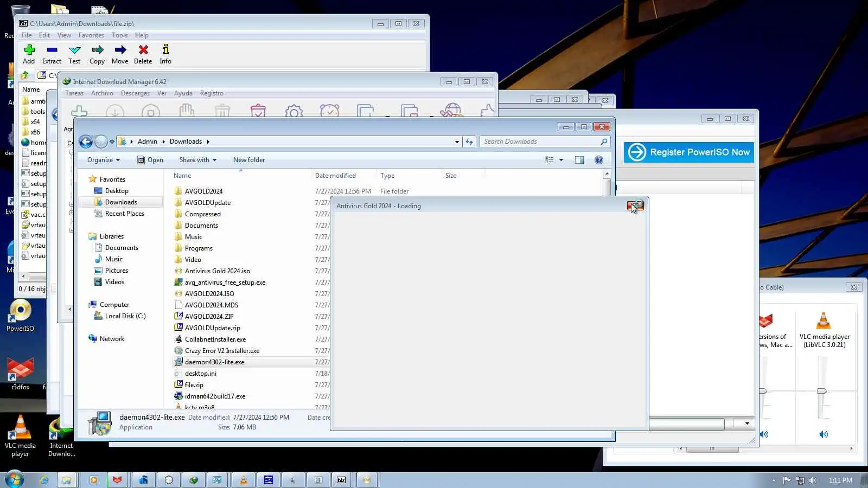868x488 pixels.
Task: Select idman642build17.exe in file list
Action: pyautogui.click(x=215, y=396)
